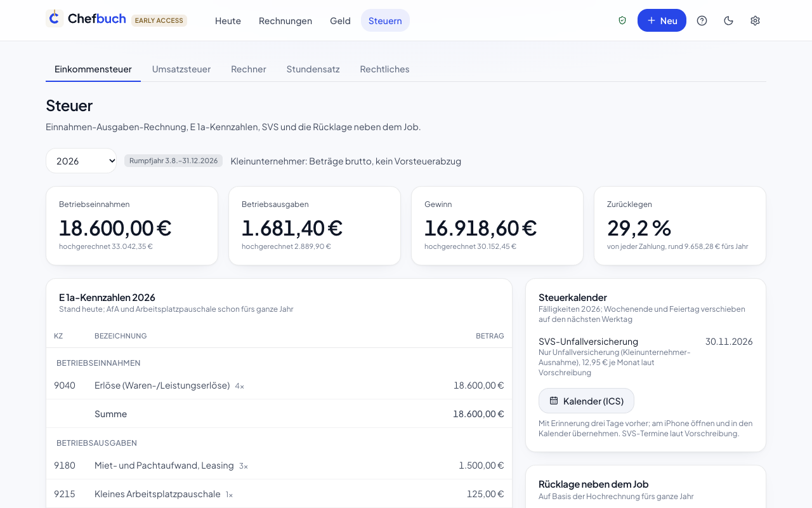Click the Rumpfjahr 3.8.–31.12.2026 badge

coord(173,161)
